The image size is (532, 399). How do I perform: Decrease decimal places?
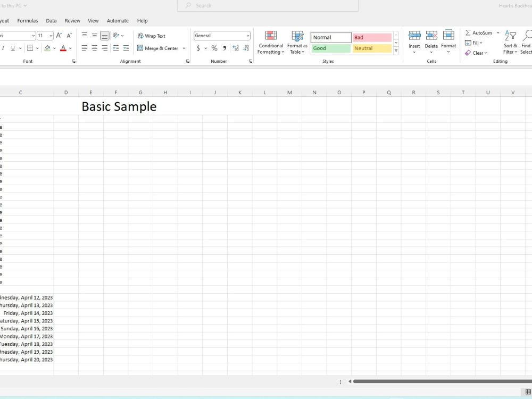click(x=246, y=48)
